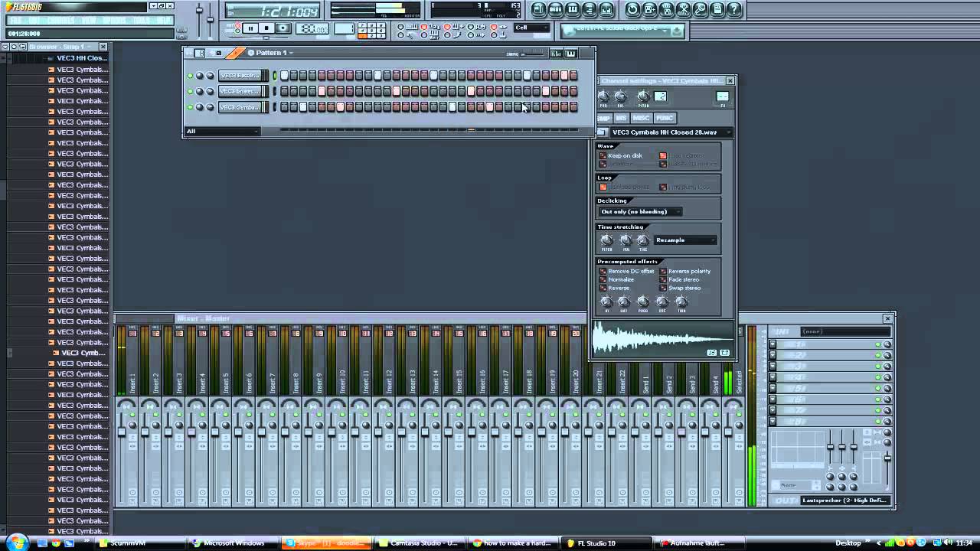Open the Cell snap dropdown
This screenshot has width=980, height=551.
coord(531,28)
